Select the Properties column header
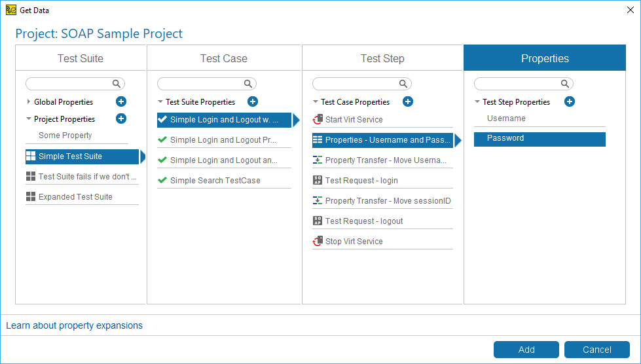The height and width of the screenshot is (364, 641). click(x=545, y=58)
